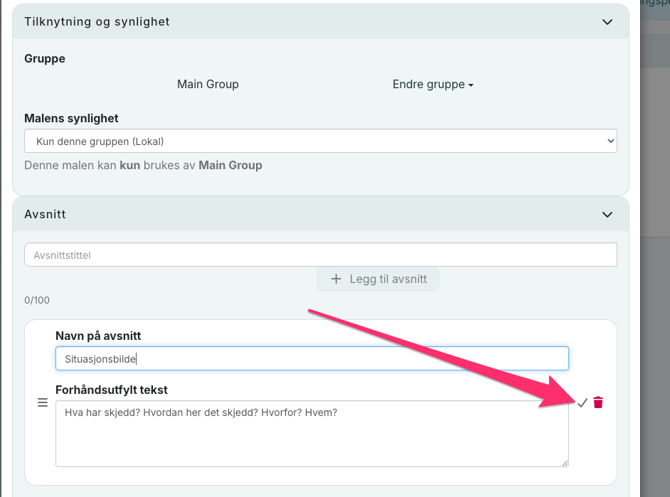Click the 0/100 character counter

coord(37,300)
